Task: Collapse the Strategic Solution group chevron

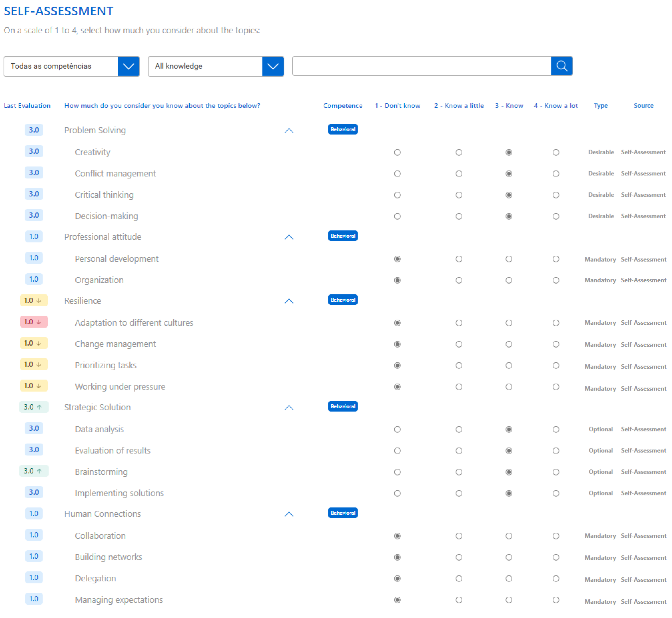Action: [289, 408]
